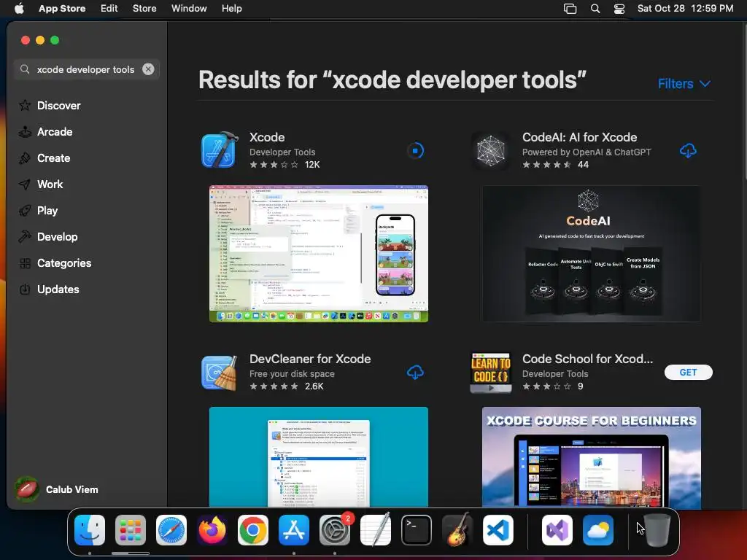
Task: Get the Code School for Xcode app
Action: (689, 373)
